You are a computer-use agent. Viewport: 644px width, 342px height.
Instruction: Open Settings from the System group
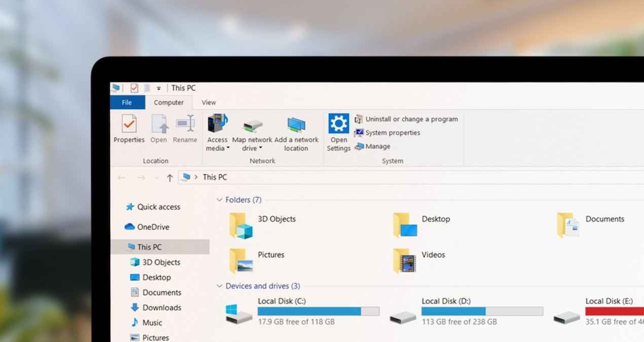tap(338, 132)
